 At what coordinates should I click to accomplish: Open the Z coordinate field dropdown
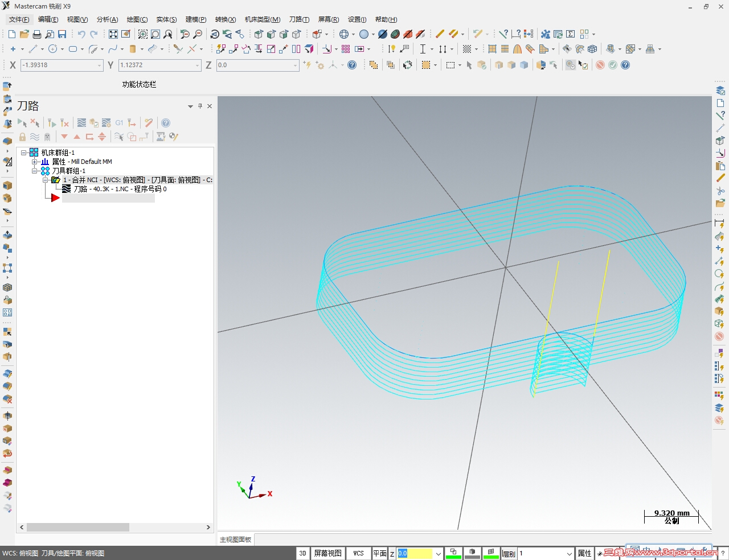(296, 65)
